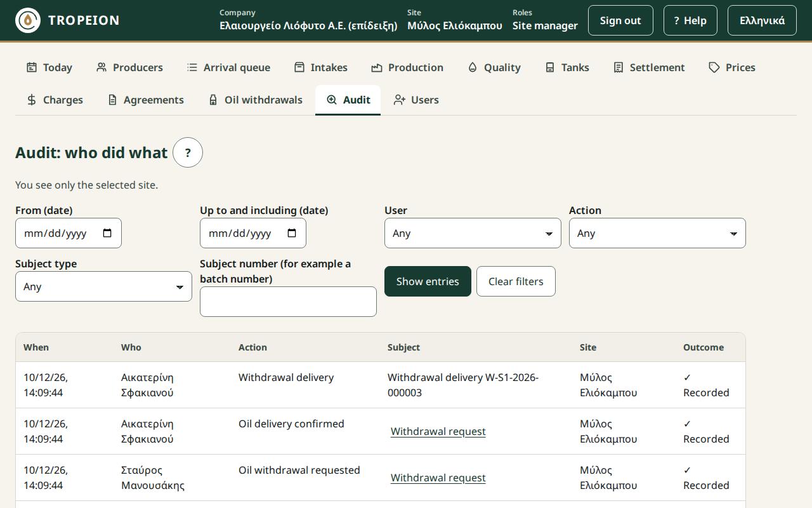Expand the Subject type dropdown
Viewport: 812px width, 508px height.
point(103,286)
